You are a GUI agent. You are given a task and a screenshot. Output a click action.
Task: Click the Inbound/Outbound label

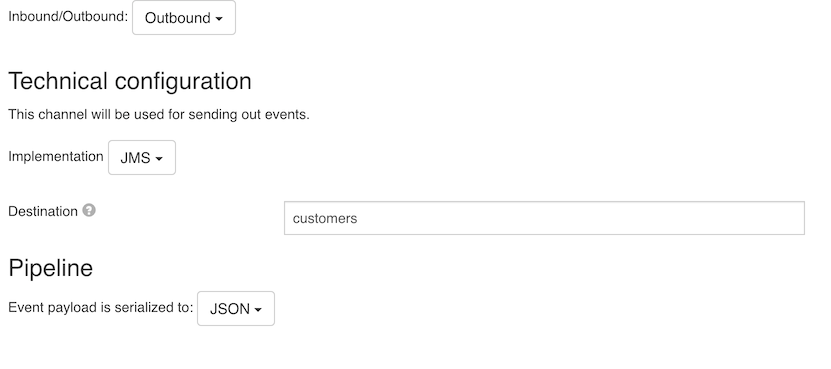click(x=68, y=16)
